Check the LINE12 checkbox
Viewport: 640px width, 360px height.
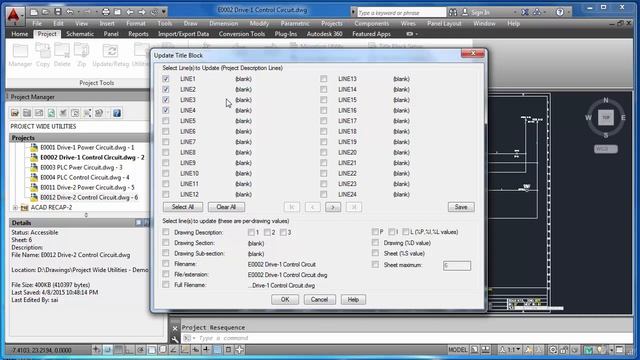pyautogui.click(x=166, y=194)
